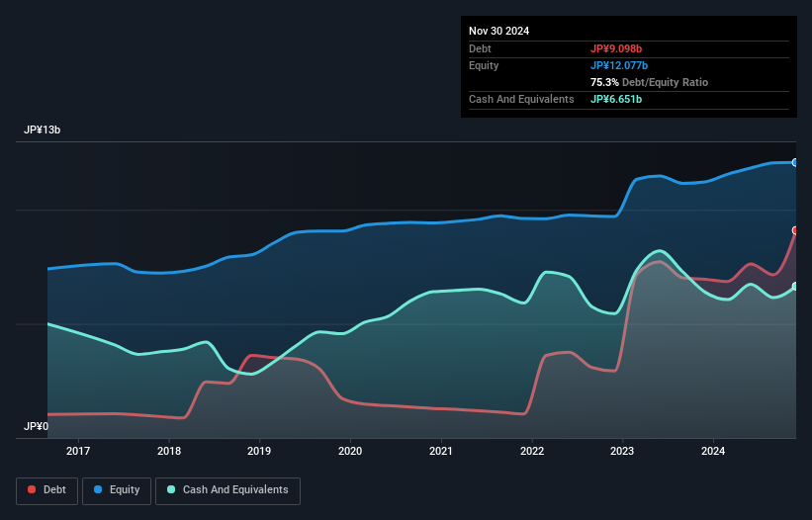Viewport: 812px width, 520px height.
Task: Click tooltip Cash And Equivalents row label
Action: pos(521,99)
